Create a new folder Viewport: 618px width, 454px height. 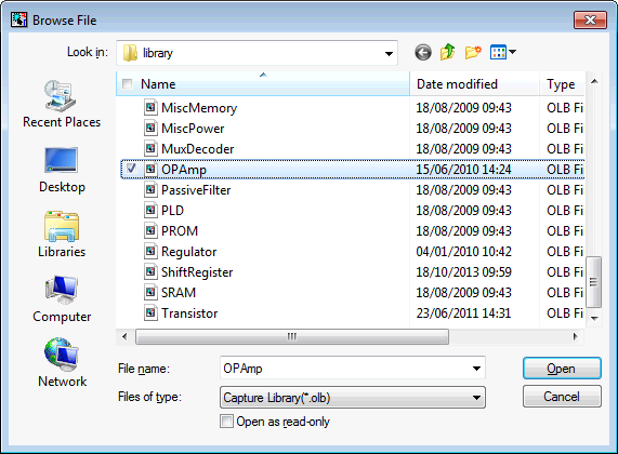click(472, 52)
